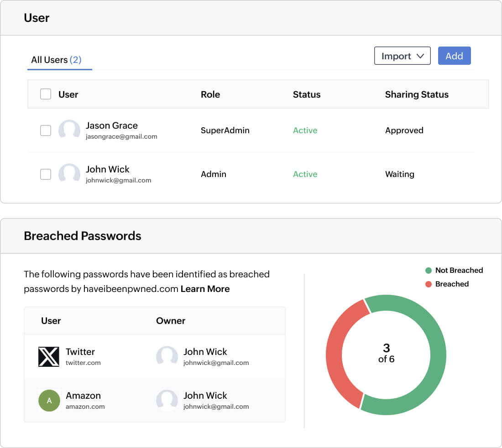Click the Sharing Status column header
Image resolution: width=502 pixels, height=448 pixels.
tap(417, 94)
